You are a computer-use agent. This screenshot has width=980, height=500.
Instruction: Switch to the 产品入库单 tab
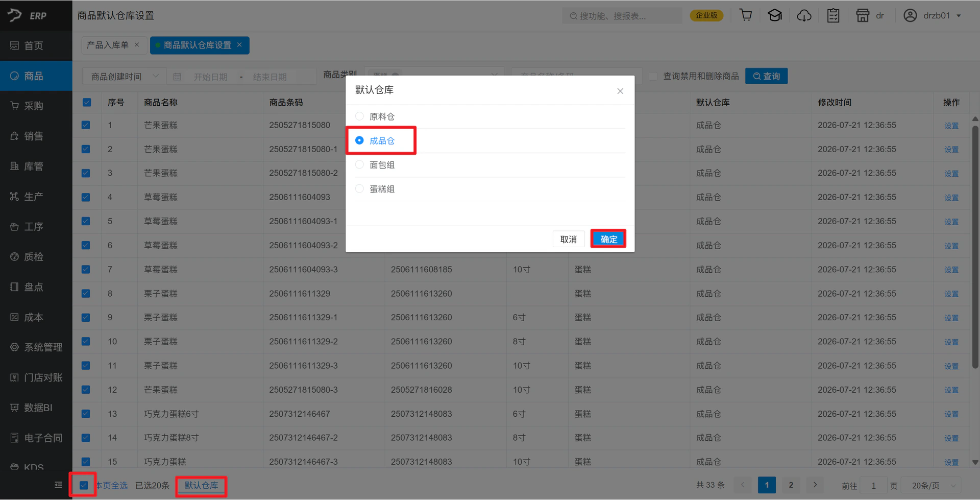coord(108,45)
